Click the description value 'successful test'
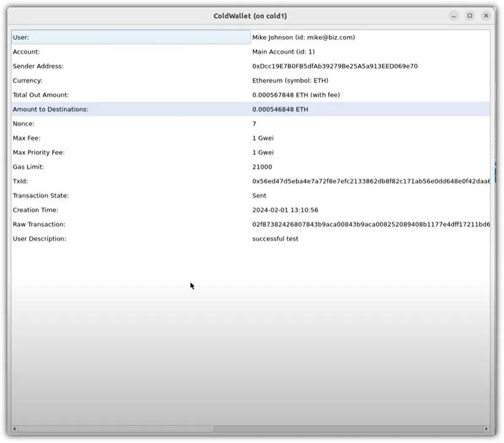 [275, 239]
